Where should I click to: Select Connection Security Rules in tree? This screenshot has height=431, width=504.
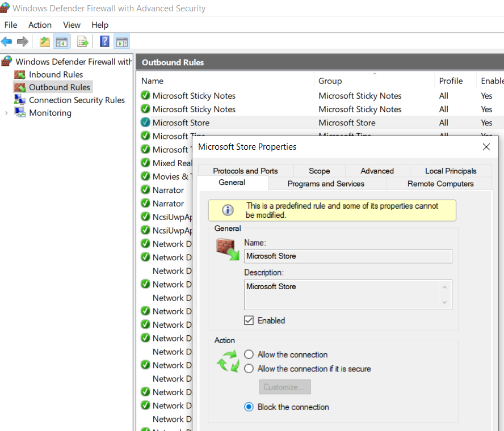77,100
